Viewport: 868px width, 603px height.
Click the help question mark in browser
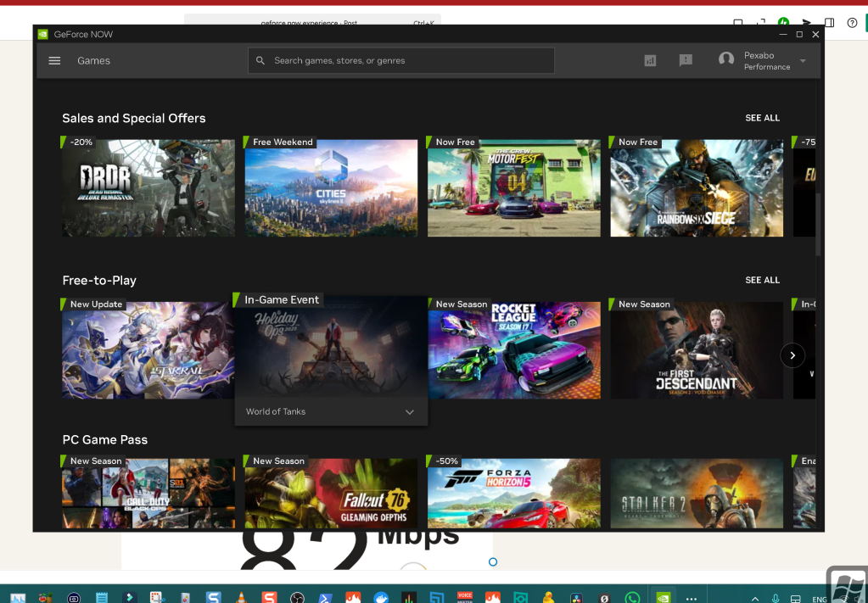tap(852, 23)
